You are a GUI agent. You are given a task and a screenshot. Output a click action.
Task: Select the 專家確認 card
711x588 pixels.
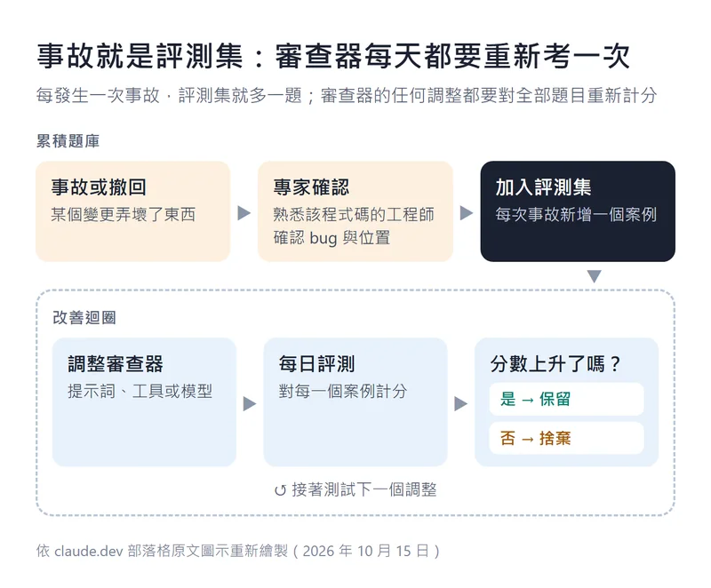[x=355, y=211]
